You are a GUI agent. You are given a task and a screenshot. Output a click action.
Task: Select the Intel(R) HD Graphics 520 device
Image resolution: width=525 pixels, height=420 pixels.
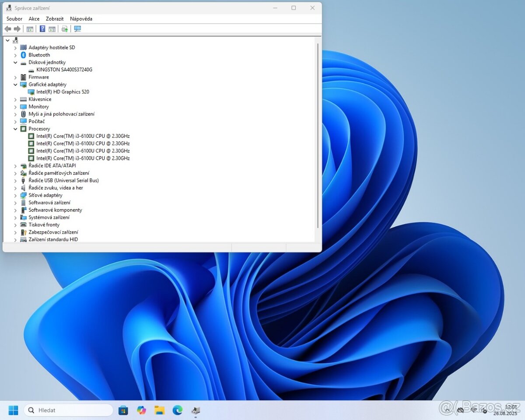pyautogui.click(x=63, y=92)
